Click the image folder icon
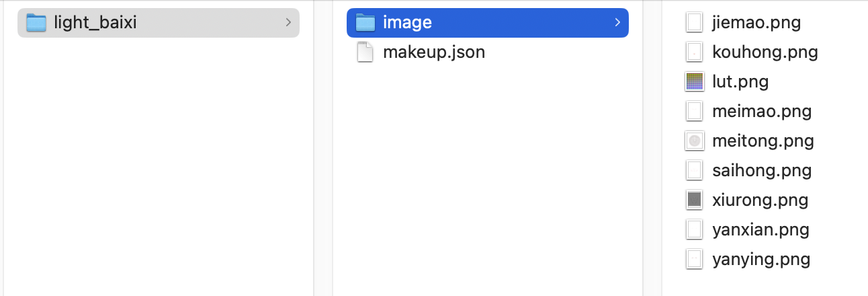The width and height of the screenshot is (868, 296). pos(365,23)
